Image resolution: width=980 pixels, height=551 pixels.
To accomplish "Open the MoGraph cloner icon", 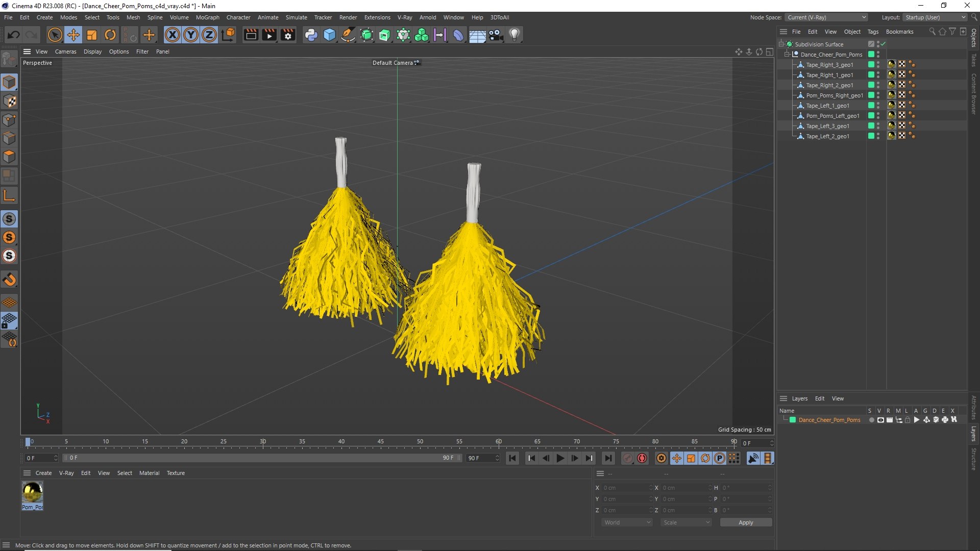I will pos(422,35).
